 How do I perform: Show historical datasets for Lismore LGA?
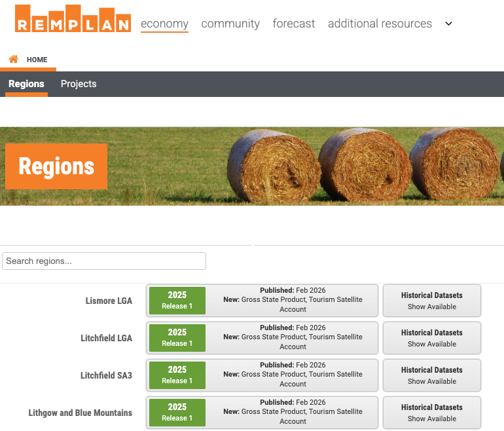pyautogui.click(x=432, y=301)
